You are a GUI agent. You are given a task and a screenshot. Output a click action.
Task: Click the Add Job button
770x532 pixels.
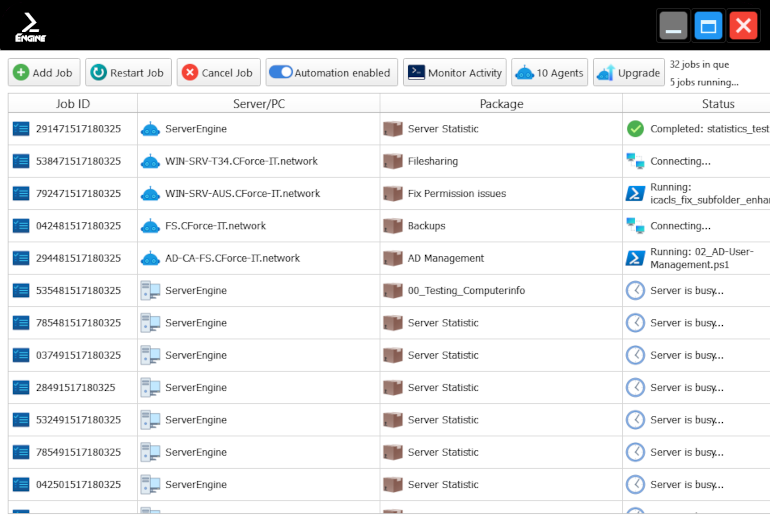pyautogui.click(x=44, y=73)
